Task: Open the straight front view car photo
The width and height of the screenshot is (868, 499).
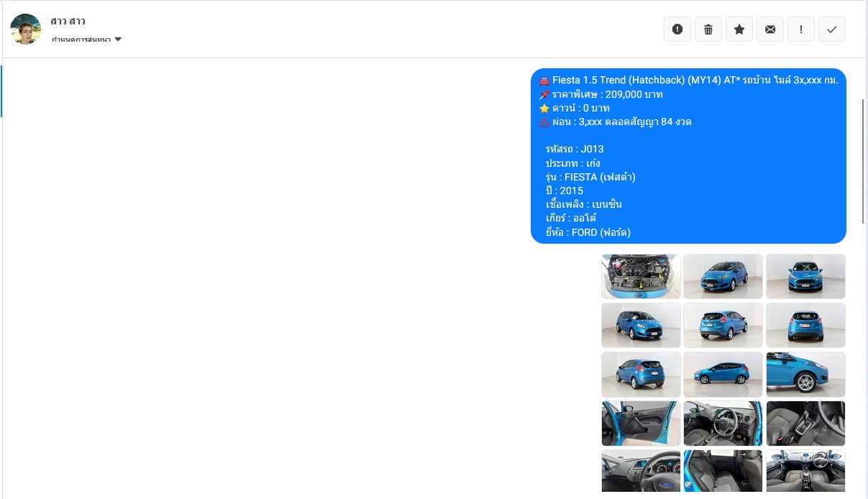Action: pos(805,276)
